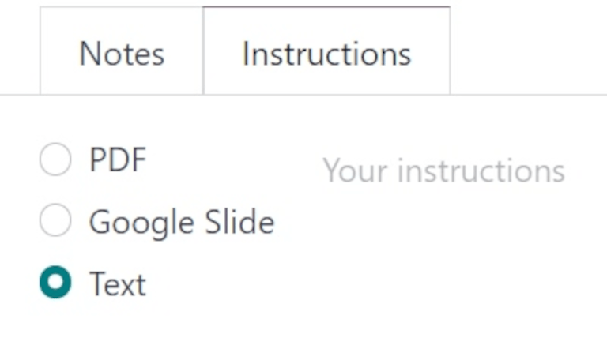
Task: Click the empty circle beside PDF
Action: (x=55, y=160)
